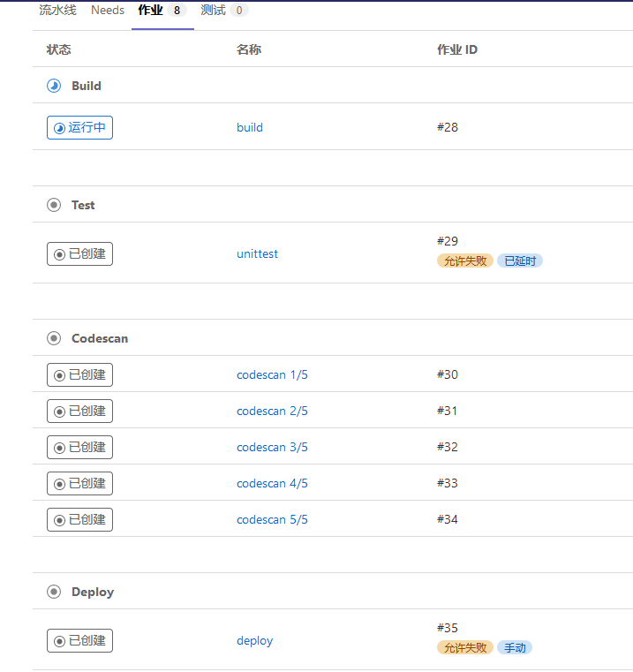Image resolution: width=633 pixels, height=672 pixels.
Task: Click the 已创建 badge for codescan 3/5
Action: [x=79, y=447]
